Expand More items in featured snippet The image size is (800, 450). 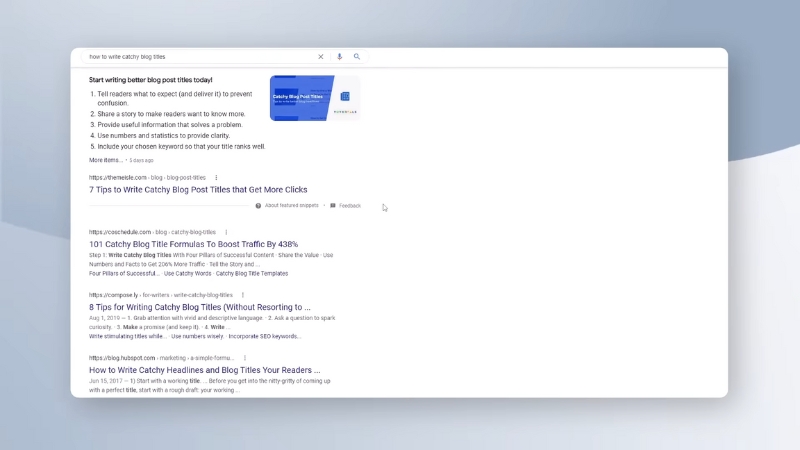click(x=106, y=160)
